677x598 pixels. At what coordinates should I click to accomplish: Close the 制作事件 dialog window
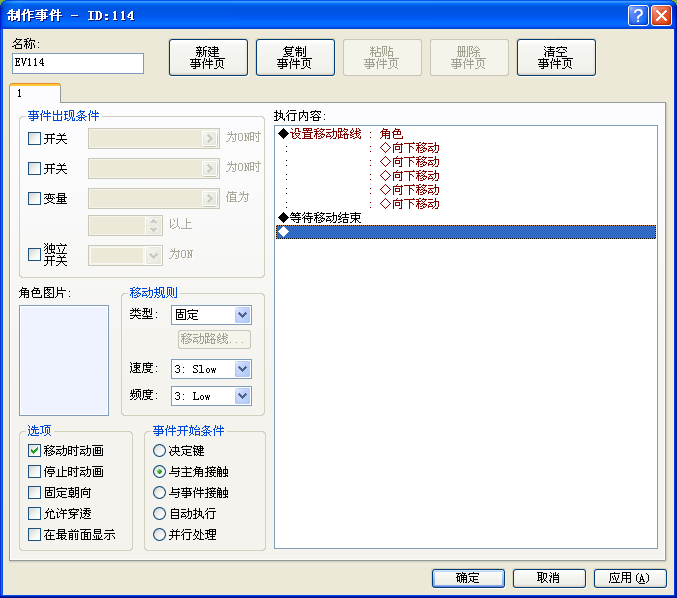pos(661,16)
